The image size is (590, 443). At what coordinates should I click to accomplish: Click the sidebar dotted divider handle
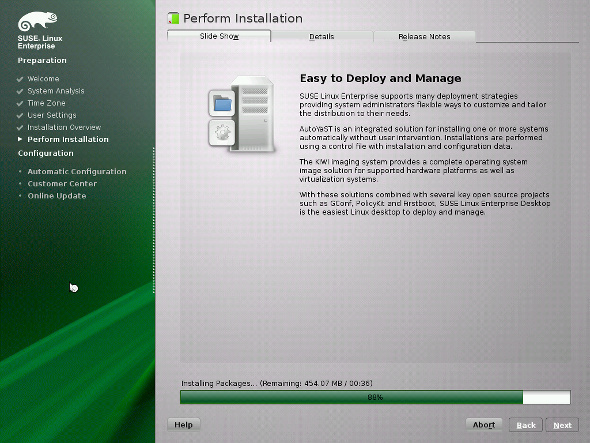(154, 220)
